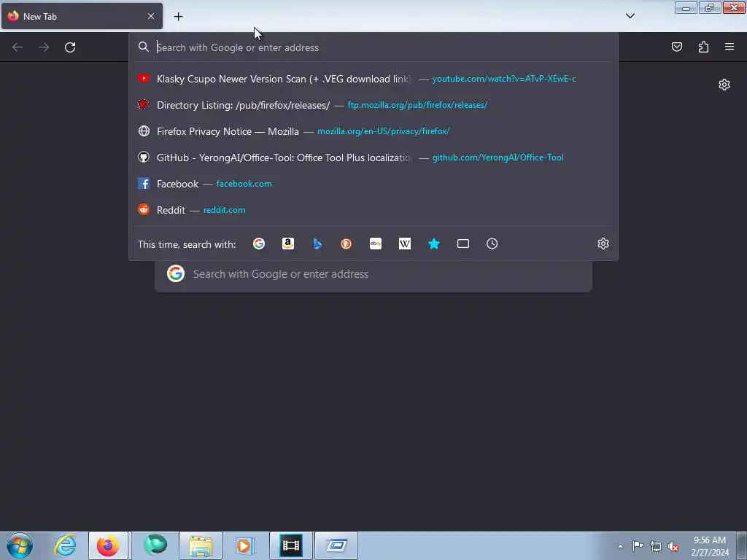Expand the list all tabs chevron
The width and height of the screenshot is (747, 560).
(630, 16)
